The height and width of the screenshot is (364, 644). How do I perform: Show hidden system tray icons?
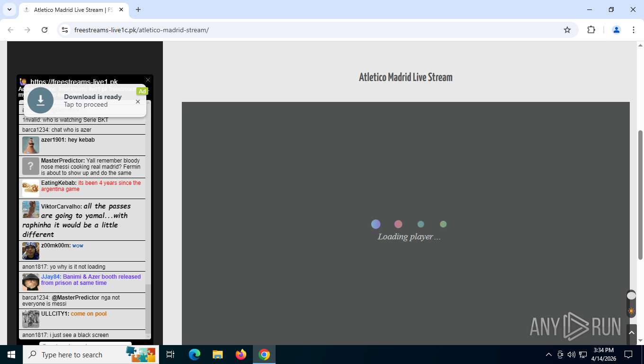click(549, 355)
